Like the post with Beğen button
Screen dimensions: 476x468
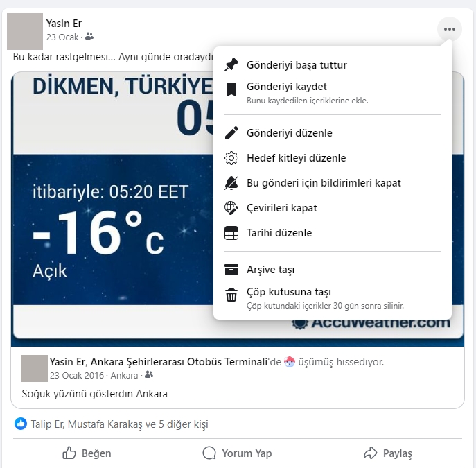(87, 453)
